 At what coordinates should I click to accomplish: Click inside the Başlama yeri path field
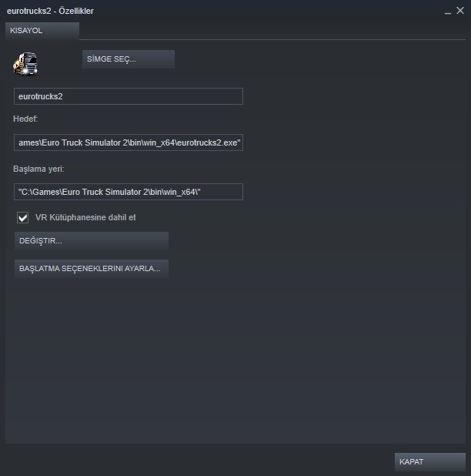(x=129, y=192)
